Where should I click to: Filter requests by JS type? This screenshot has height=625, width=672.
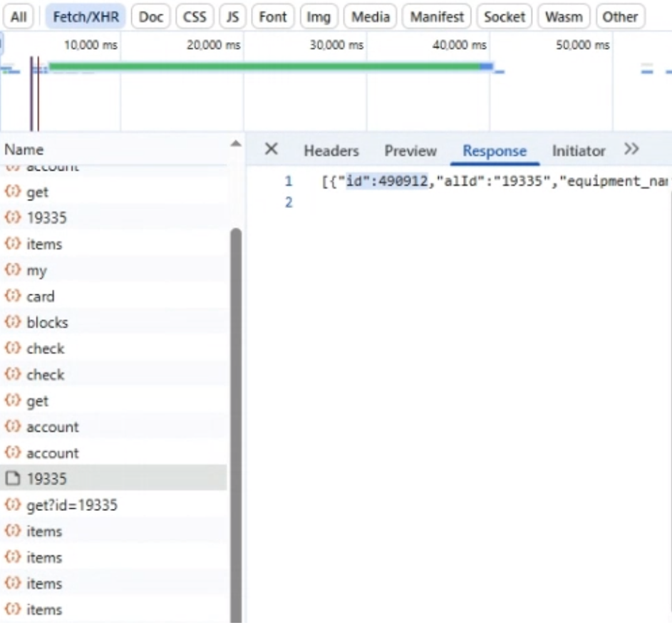click(232, 16)
